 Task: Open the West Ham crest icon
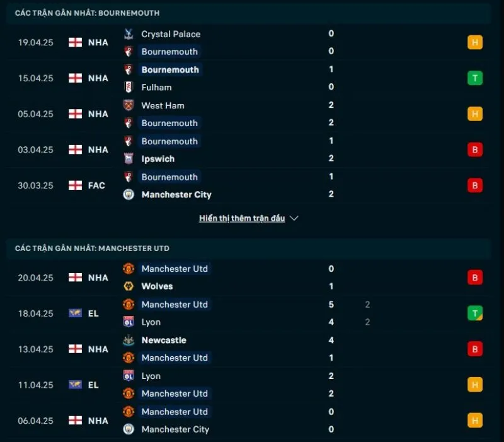pos(128,105)
